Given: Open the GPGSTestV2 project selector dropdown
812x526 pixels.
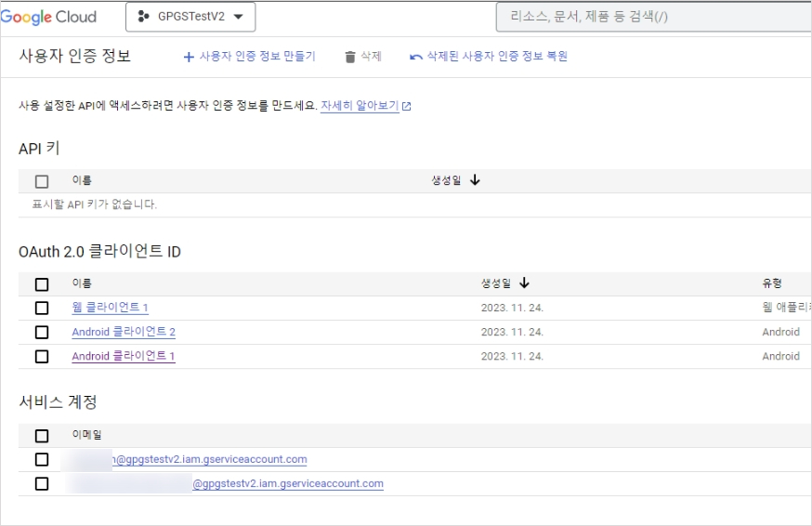Looking at the screenshot, I should (x=190, y=17).
